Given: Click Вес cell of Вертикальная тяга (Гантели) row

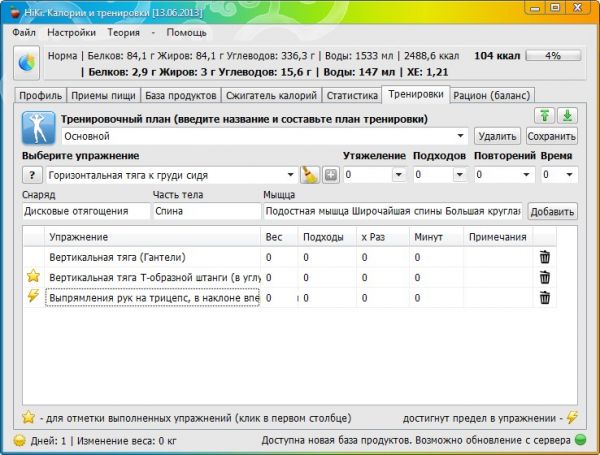Looking at the screenshot, I should 279,257.
